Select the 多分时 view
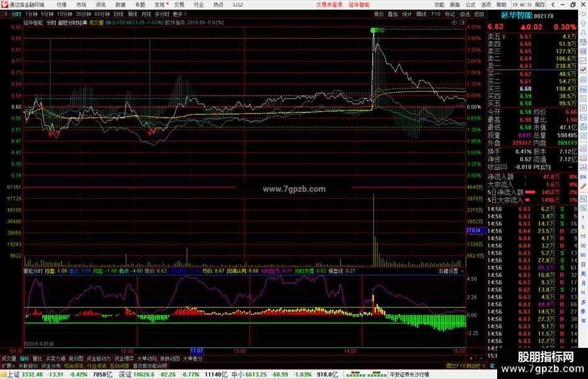 click(x=162, y=14)
